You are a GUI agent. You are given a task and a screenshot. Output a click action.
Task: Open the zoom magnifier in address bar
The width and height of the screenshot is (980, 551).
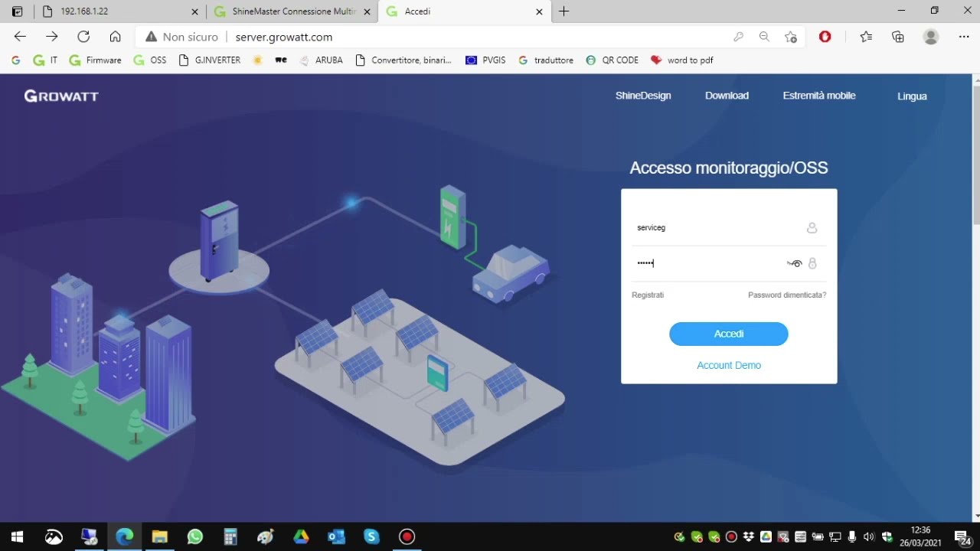pyautogui.click(x=764, y=37)
